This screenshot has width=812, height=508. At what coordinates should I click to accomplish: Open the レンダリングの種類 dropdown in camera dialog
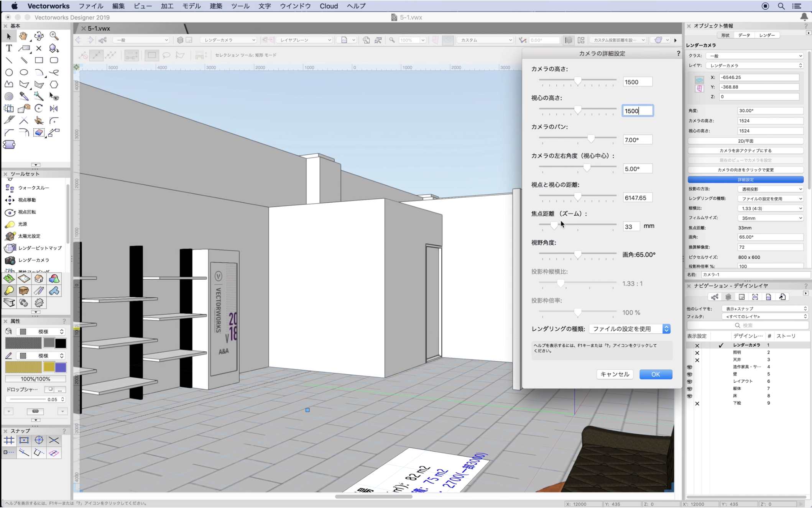pos(630,329)
